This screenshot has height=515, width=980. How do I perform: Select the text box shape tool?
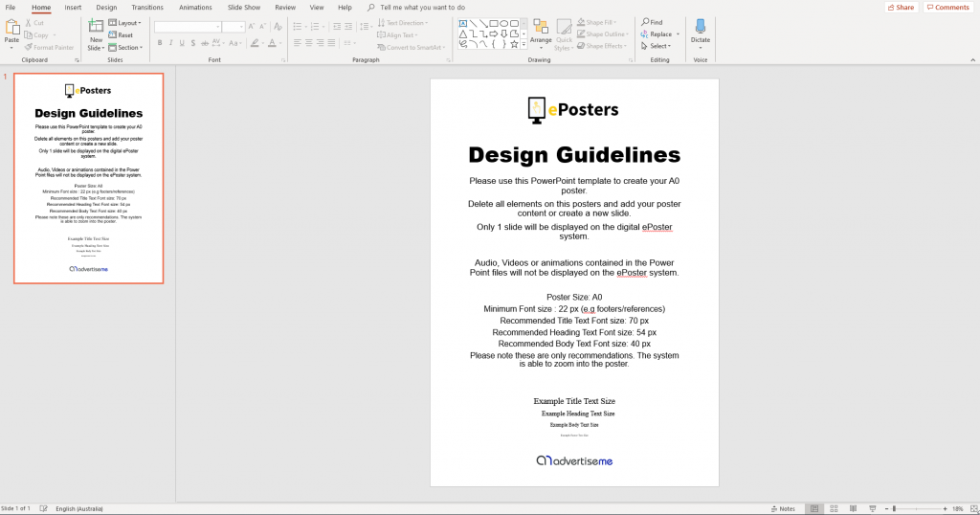(x=463, y=23)
